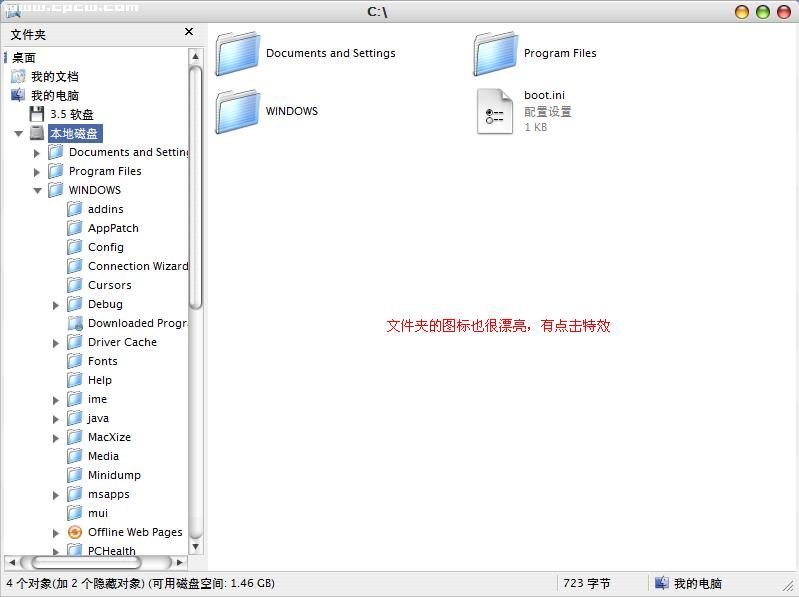Click the mui folder icon
Screen dimensions: 799x597
tap(75, 513)
